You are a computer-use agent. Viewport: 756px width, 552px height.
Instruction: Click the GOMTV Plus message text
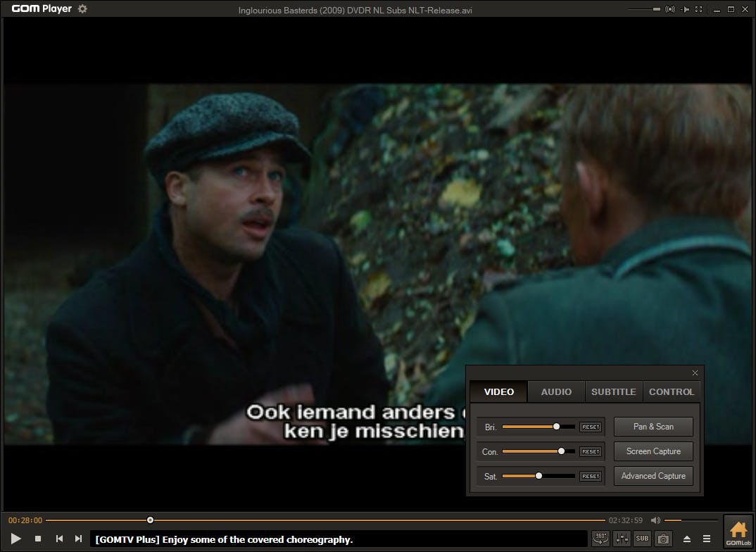click(225, 539)
